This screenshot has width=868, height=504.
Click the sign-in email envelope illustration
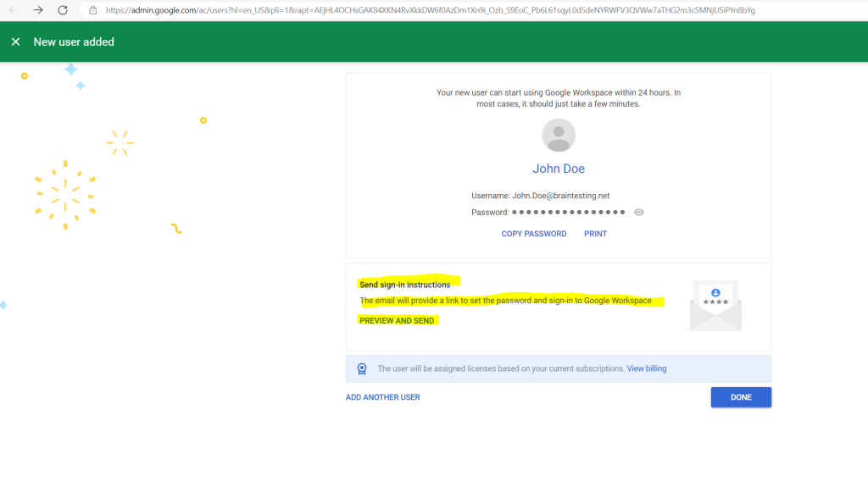(x=715, y=306)
